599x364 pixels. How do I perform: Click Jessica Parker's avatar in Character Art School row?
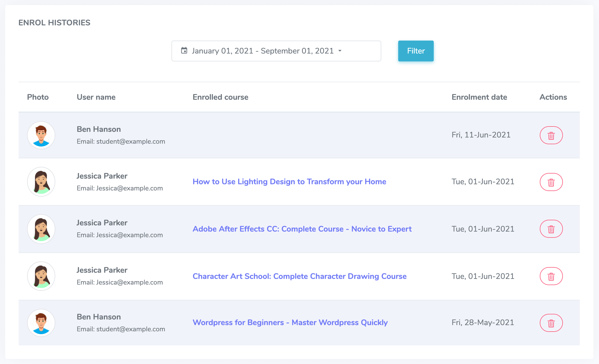click(41, 276)
